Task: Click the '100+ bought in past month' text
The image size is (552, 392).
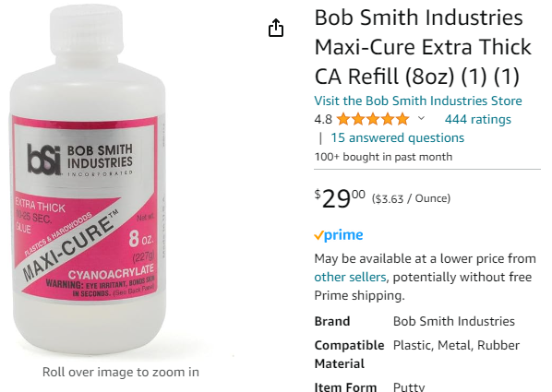Action: (x=383, y=157)
